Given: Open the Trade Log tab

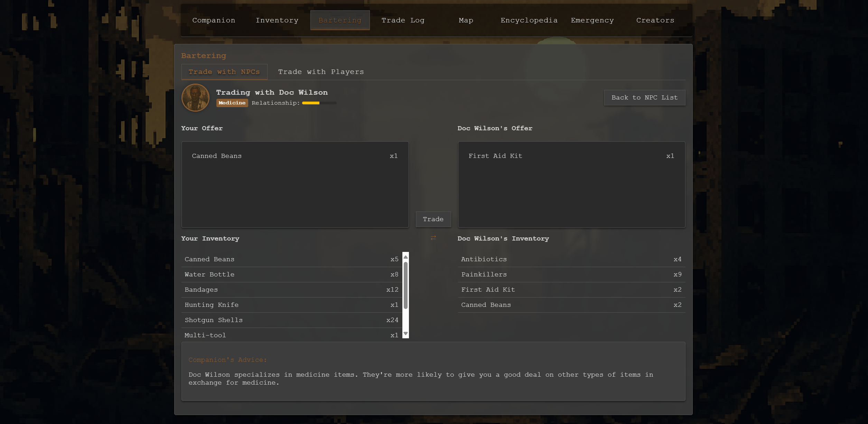Looking at the screenshot, I should point(403,20).
